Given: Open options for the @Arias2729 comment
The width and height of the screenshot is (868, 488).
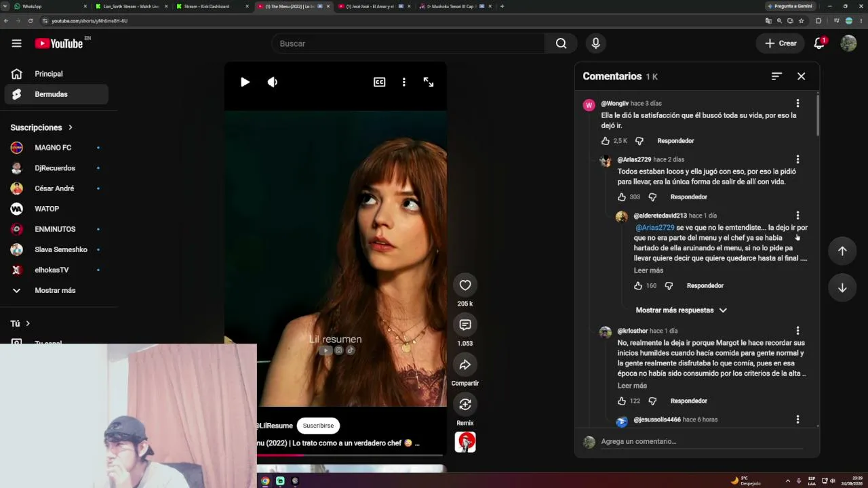Looking at the screenshot, I should click(x=797, y=159).
